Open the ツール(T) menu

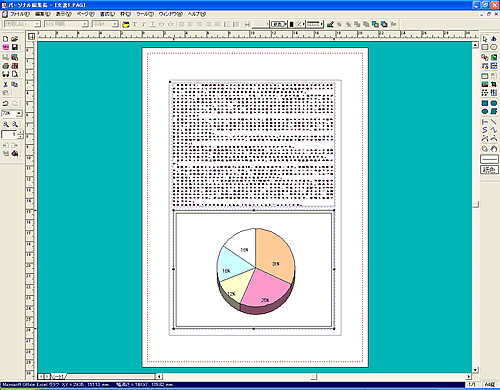(145, 14)
